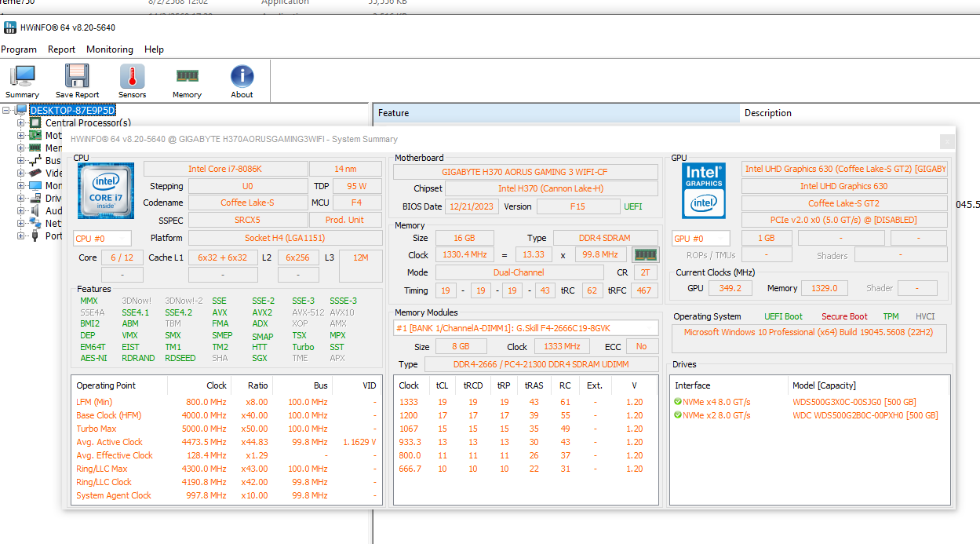Click green check icon for NVMe x2 drive

coord(678,415)
